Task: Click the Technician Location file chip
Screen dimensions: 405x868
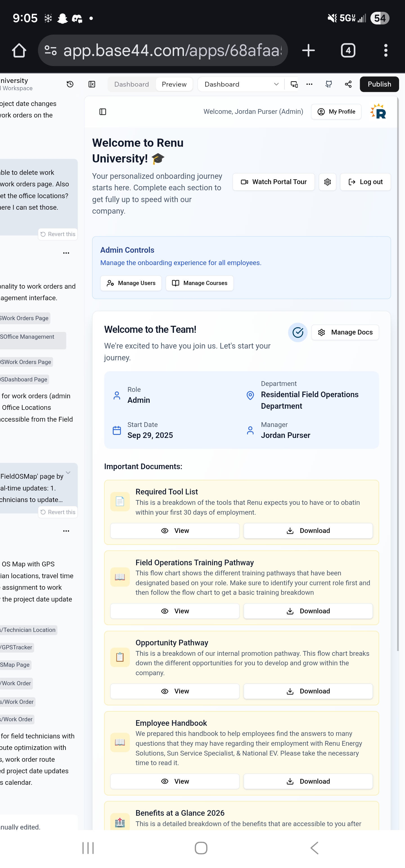Action: pyautogui.click(x=29, y=630)
